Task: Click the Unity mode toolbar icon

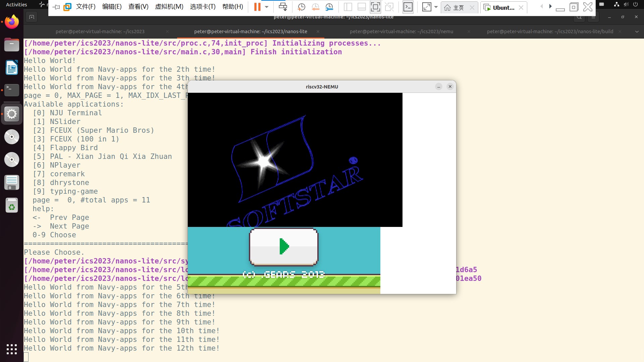Action: [389, 7]
